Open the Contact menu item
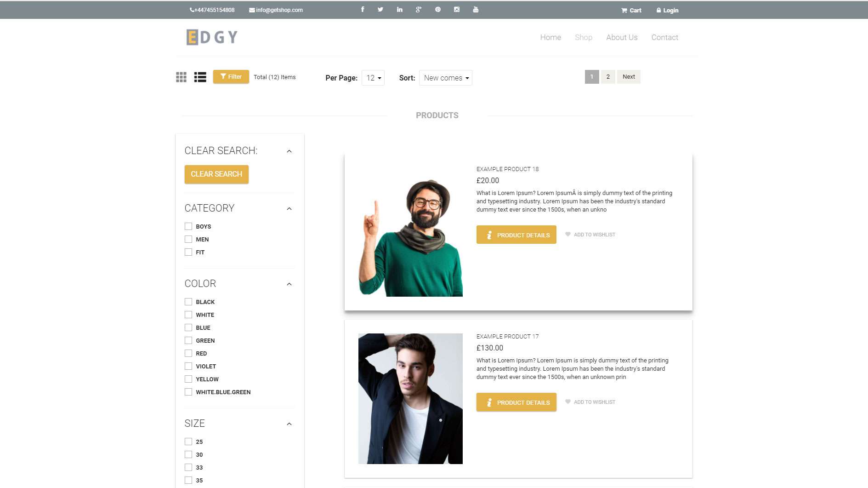 pos(664,37)
